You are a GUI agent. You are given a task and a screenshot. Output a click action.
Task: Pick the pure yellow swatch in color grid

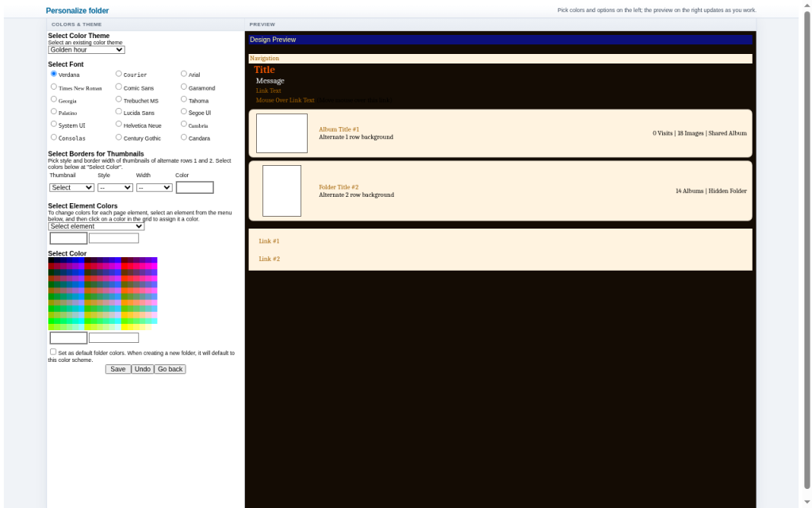click(x=124, y=327)
